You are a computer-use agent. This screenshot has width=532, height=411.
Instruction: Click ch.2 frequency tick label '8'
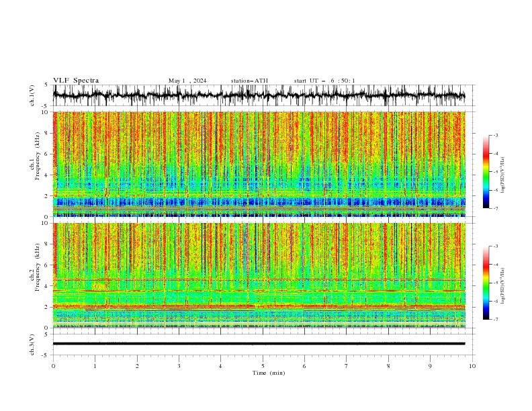pos(46,244)
